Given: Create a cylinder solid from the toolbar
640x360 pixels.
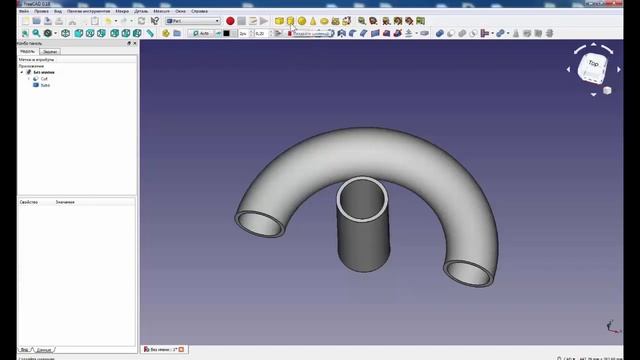Looking at the screenshot, I should (290, 21).
